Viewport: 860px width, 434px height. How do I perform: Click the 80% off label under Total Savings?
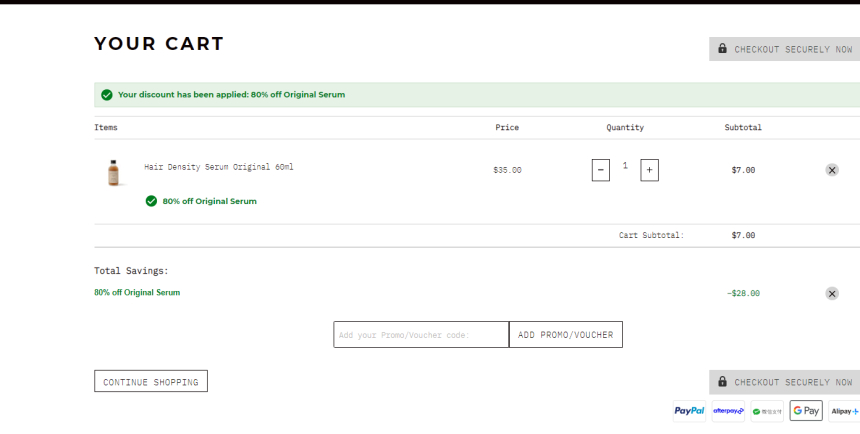[137, 293]
